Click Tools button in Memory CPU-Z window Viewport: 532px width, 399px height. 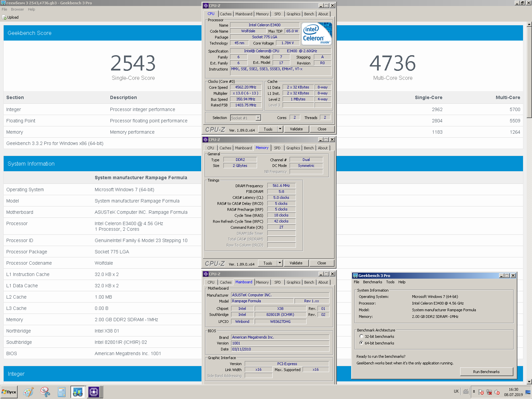[268, 263]
